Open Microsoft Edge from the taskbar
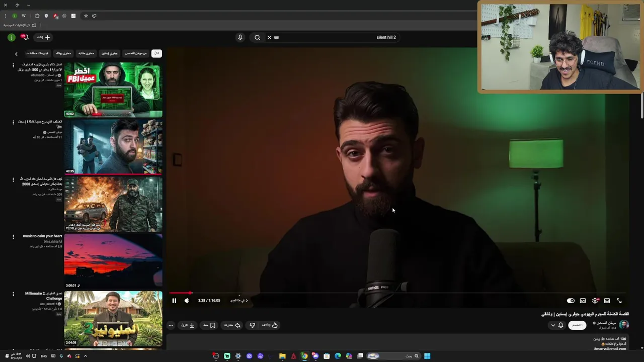 pyautogui.click(x=338, y=356)
